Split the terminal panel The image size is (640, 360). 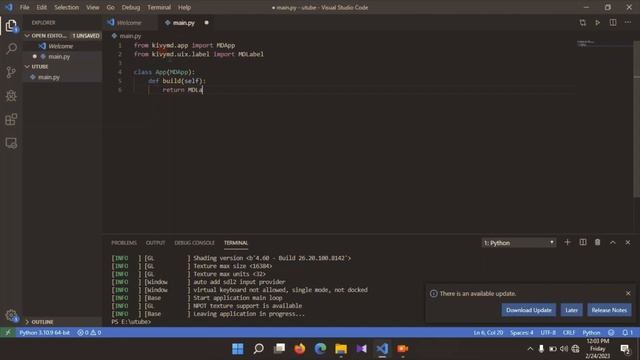[x=582, y=242]
